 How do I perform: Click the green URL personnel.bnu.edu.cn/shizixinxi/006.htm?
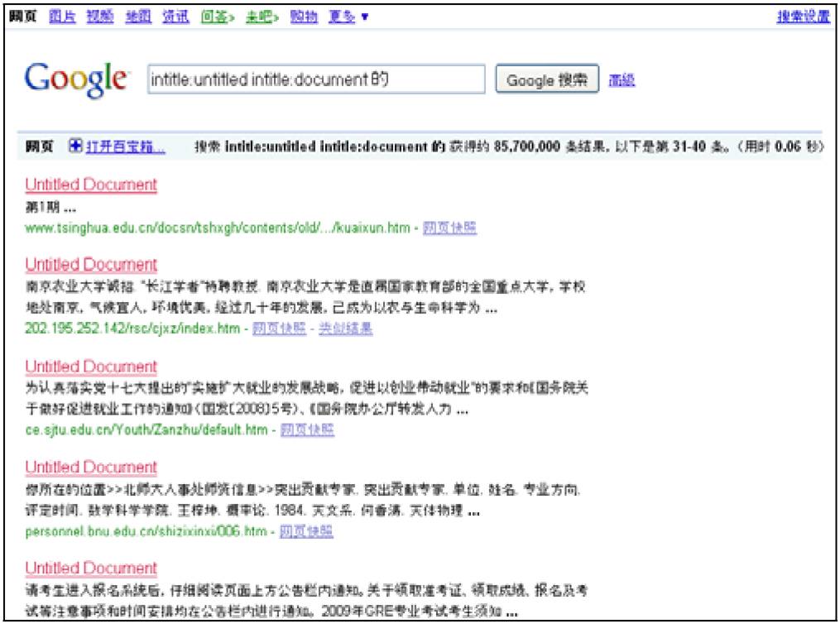(x=146, y=530)
